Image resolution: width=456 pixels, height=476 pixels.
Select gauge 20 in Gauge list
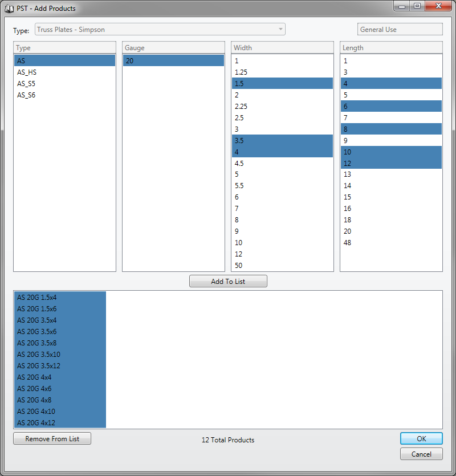pyautogui.click(x=173, y=61)
